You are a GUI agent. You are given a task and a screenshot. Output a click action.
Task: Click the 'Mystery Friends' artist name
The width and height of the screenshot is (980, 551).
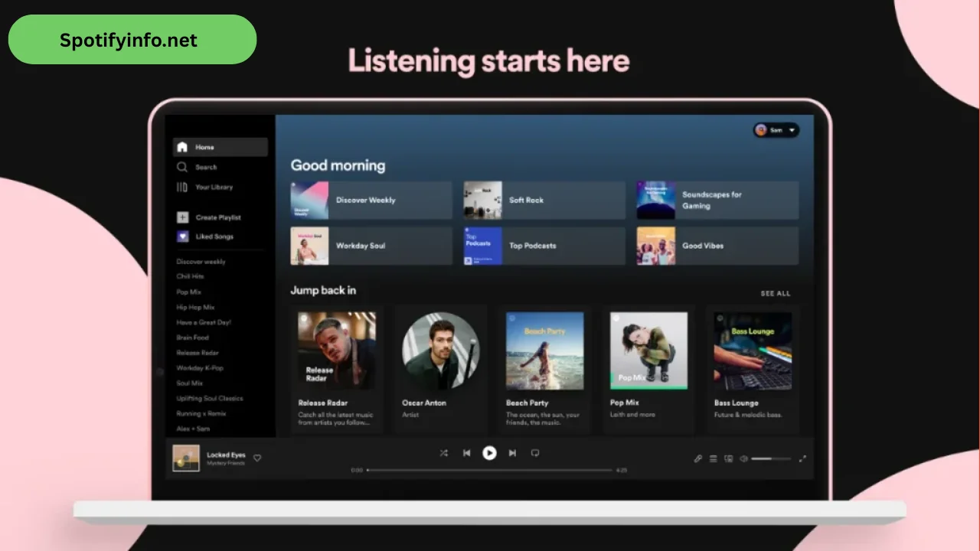pyautogui.click(x=226, y=463)
